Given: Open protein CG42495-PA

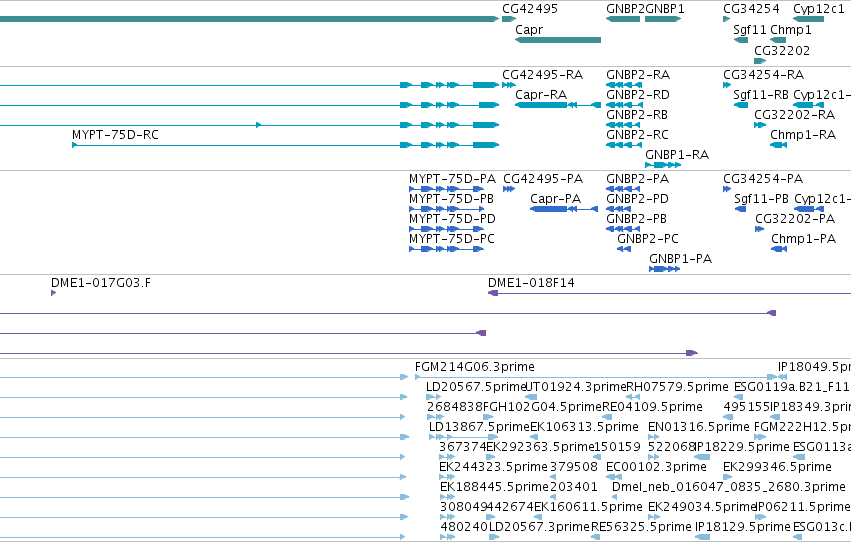Looking at the screenshot, I should pos(543,178).
